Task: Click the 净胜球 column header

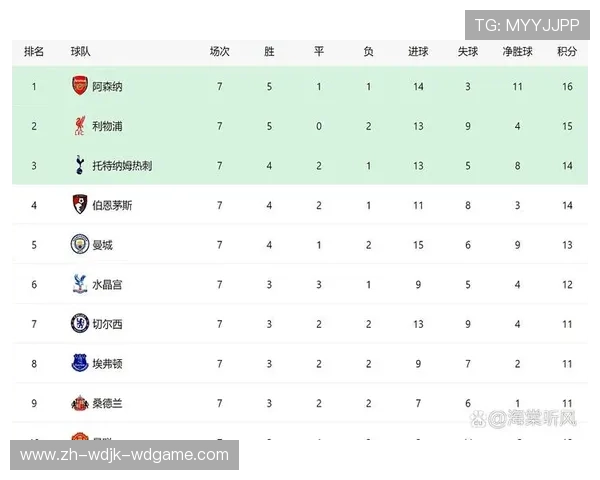Action: pyautogui.click(x=518, y=51)
